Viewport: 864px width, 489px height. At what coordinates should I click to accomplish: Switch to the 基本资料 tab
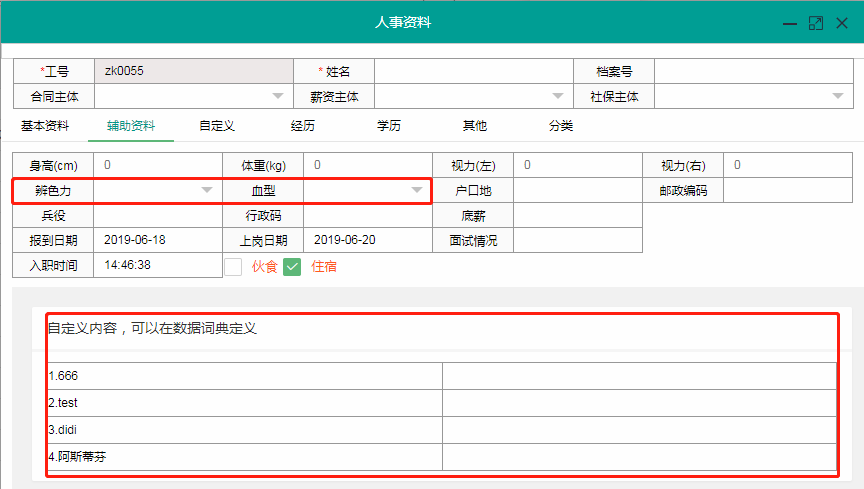[45, 126]
